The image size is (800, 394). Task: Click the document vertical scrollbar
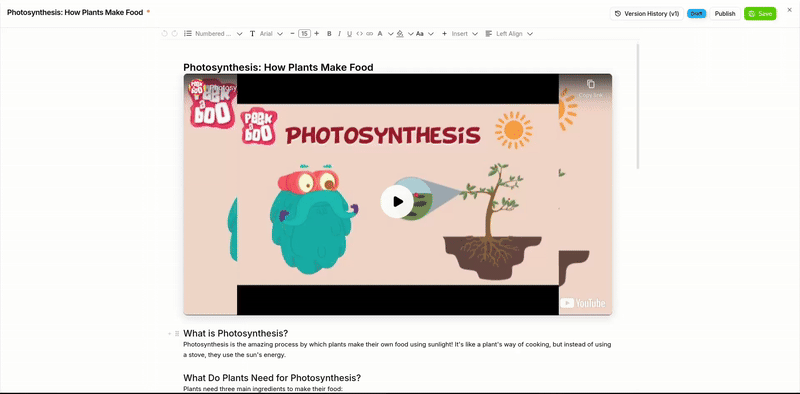coord(637,106)
